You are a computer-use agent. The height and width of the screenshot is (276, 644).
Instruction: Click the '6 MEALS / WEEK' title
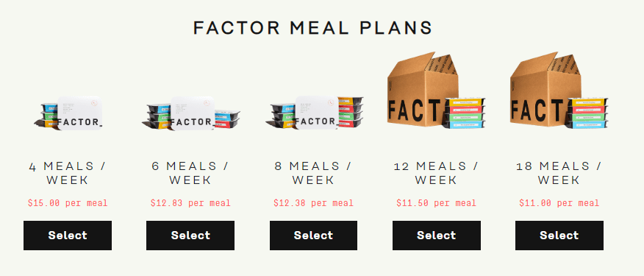pyautogui.click(x=190, y=173)
